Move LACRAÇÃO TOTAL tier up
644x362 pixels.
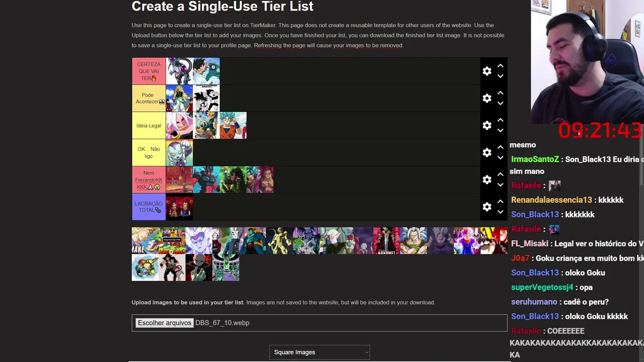[x=500, y=202]
